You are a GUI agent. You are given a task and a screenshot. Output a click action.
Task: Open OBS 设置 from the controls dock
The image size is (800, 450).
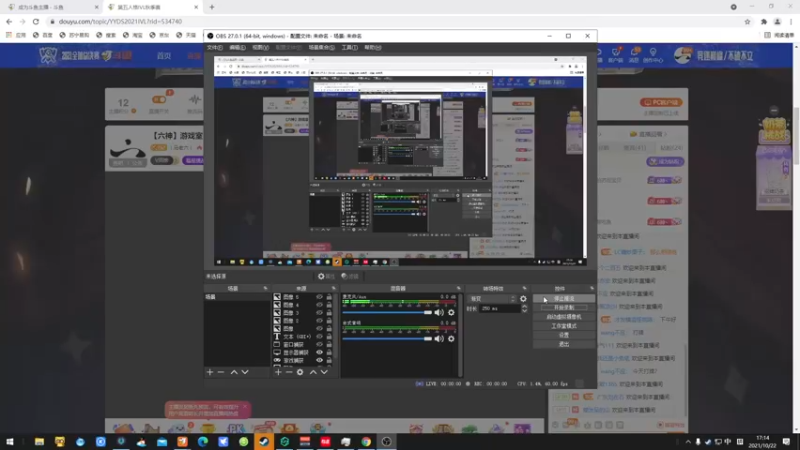(564, 335)
